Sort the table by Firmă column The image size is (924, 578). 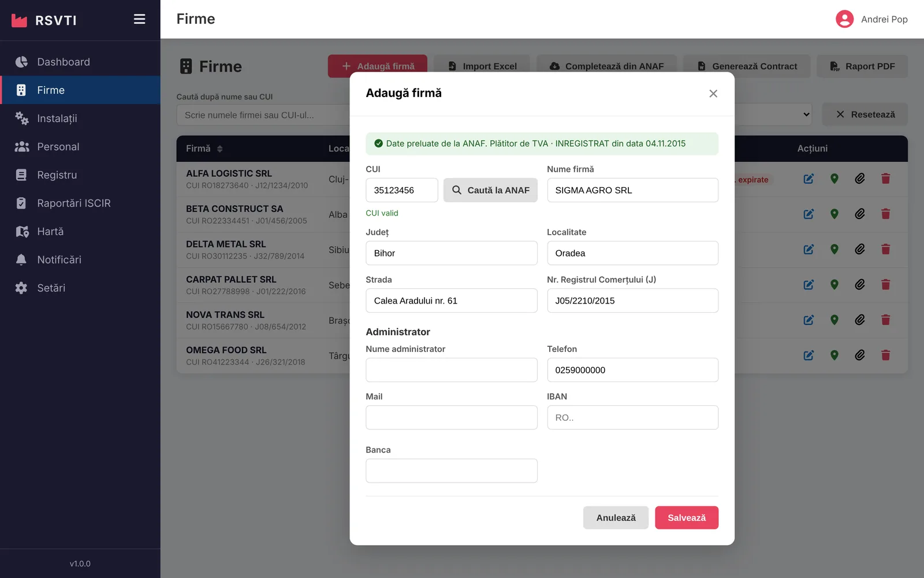pos(204,149)
